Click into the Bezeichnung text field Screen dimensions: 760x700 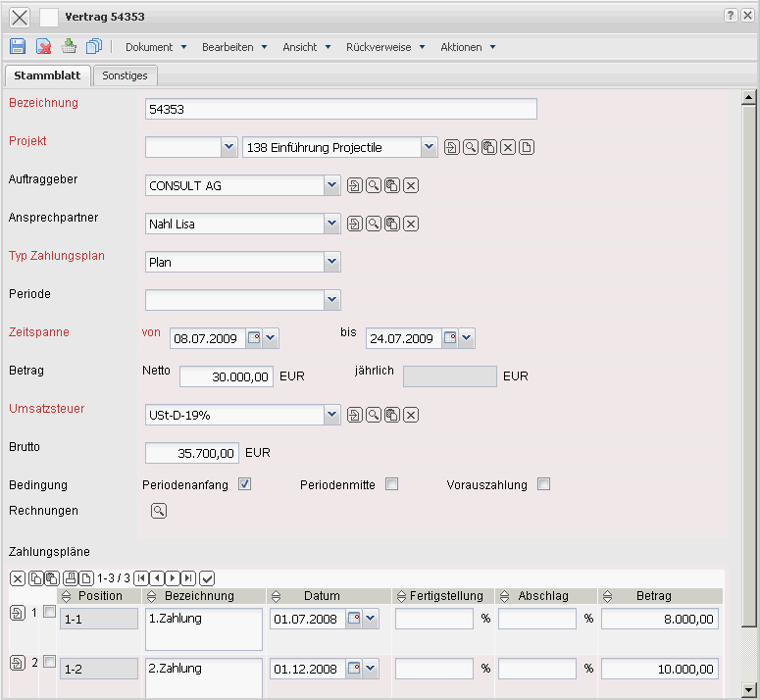(x=340, y=110)
